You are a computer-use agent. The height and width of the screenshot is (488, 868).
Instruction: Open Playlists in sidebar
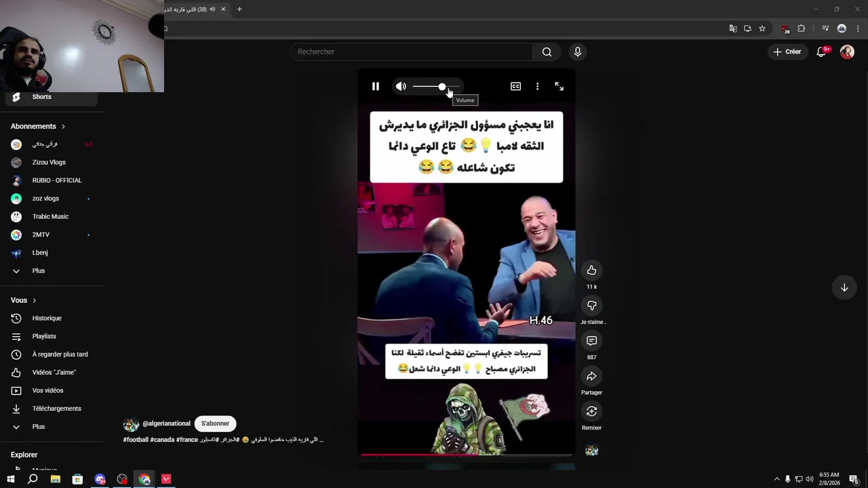52,336
